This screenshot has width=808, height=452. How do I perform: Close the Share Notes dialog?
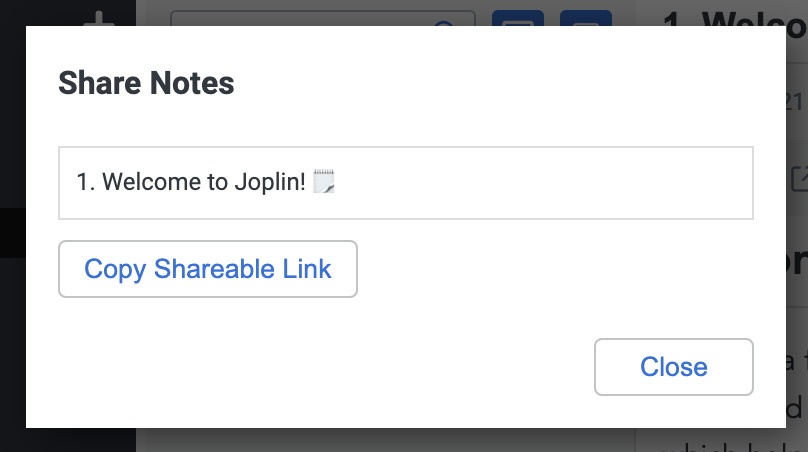[674, 366]
